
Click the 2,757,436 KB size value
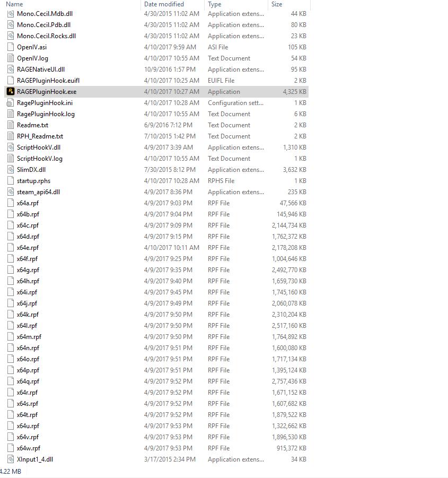[289, 381]
